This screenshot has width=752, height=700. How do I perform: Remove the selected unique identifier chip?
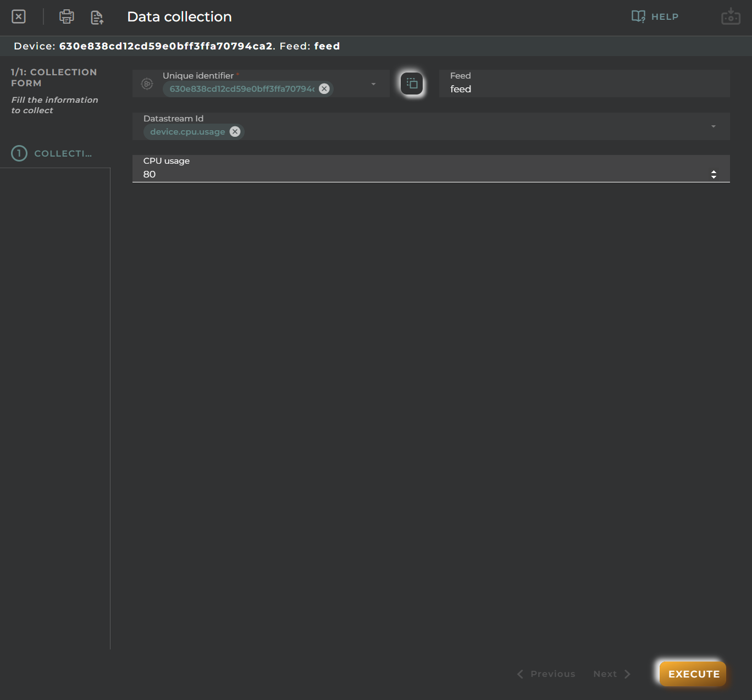click(324, 88)
